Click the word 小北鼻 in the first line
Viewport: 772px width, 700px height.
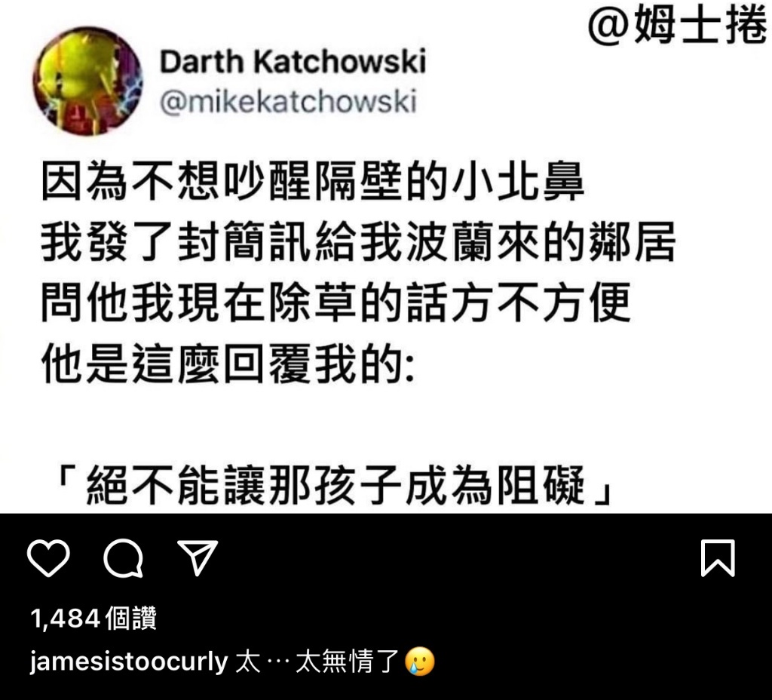(x=517, y=181)
